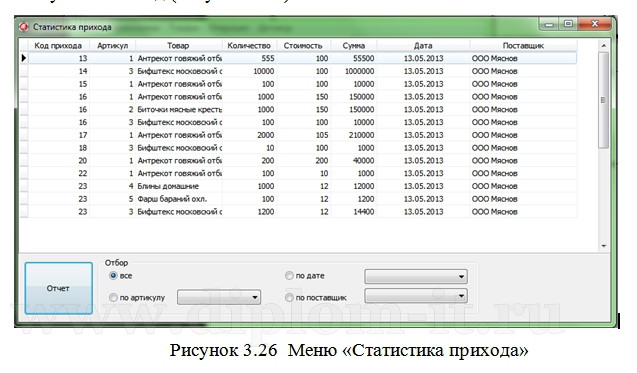Click the sum cell 14400
This screenshot has width=637, height=373.
[354, 212]
